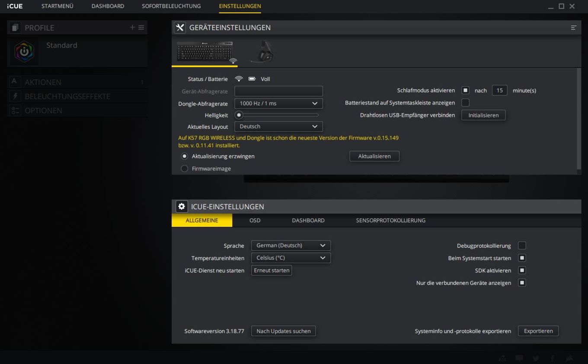This screenshot has height=364, width=588.
Task: Open the Dongle-Abfragerate dropdown
Action: pyautogui.click(x=278, y=103)
